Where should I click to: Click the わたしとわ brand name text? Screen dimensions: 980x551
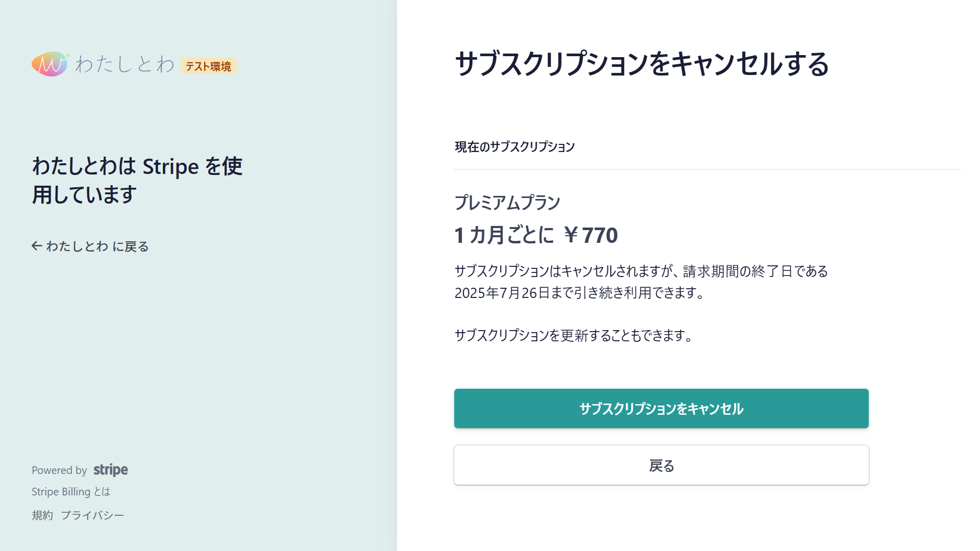125,64
